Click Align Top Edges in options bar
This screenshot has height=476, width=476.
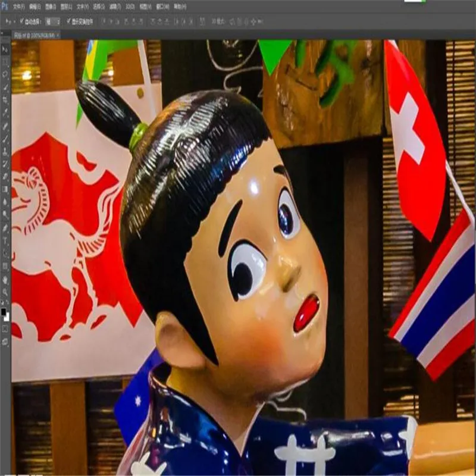point(104,21)
